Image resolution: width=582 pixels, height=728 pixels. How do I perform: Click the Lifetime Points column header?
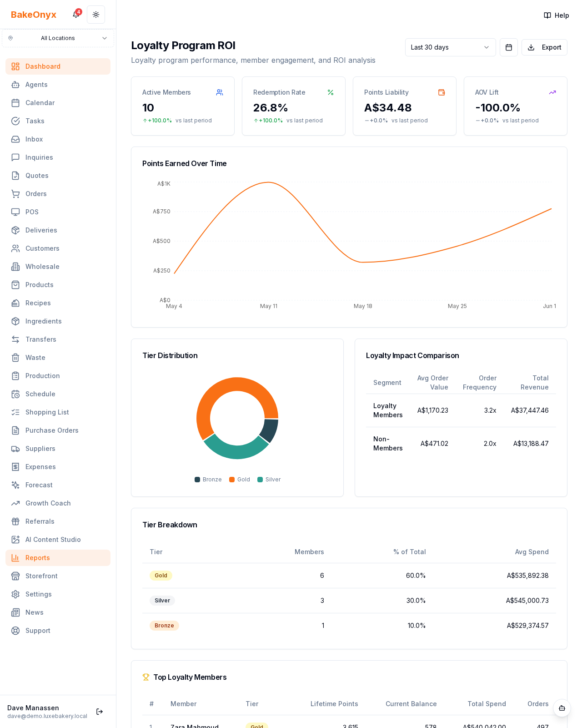click(334, 704)
